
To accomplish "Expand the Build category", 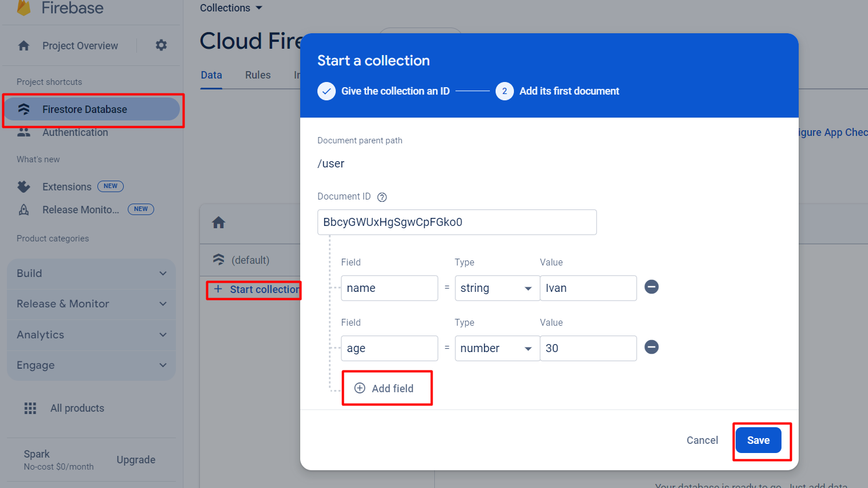I will click(x=92, y=274).
